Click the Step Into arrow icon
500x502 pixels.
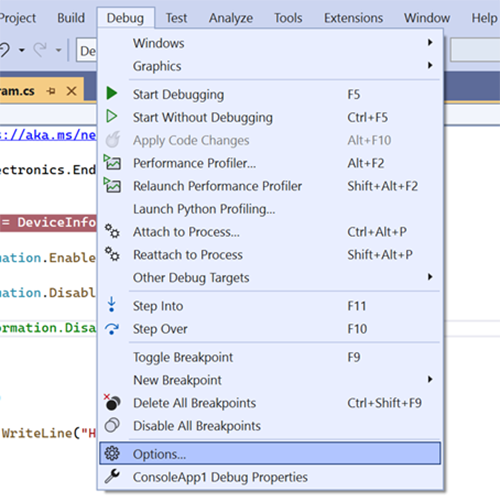pos(112,304)
